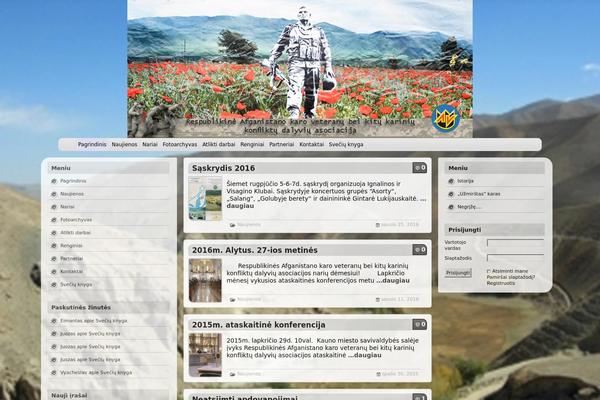Click the calendar date icon under 2016m. Alytus post

click(378, 300)
